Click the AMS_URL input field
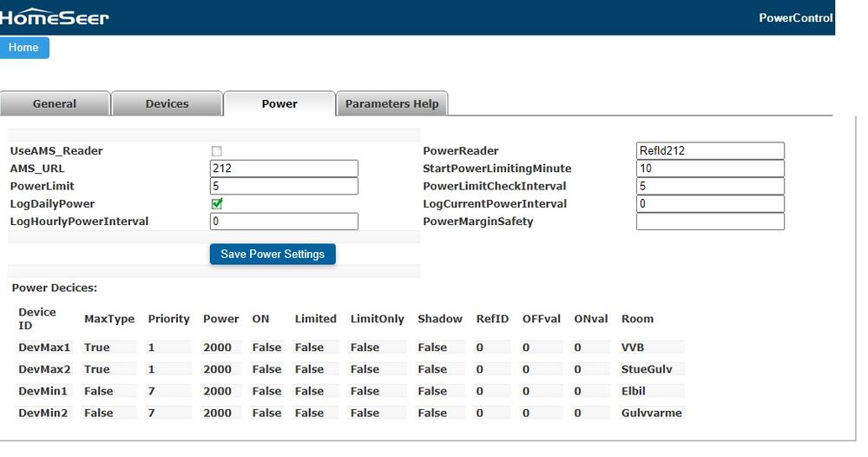This screenshot has height=457, width=868. click(x=284, y=169)
